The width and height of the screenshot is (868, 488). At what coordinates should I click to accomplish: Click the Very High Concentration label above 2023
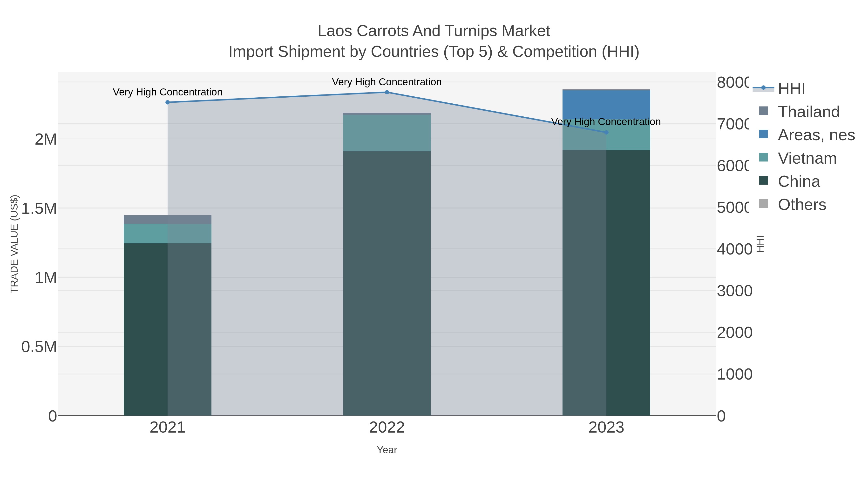click(606, 122)
